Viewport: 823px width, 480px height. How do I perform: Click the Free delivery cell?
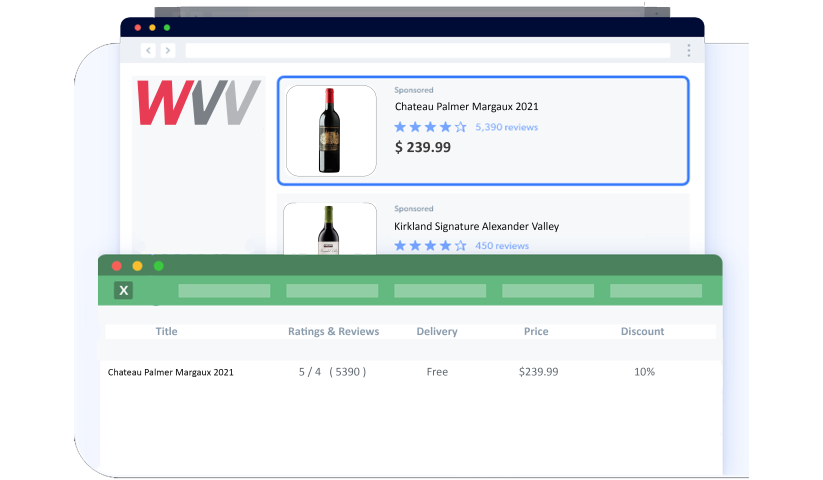437,372
